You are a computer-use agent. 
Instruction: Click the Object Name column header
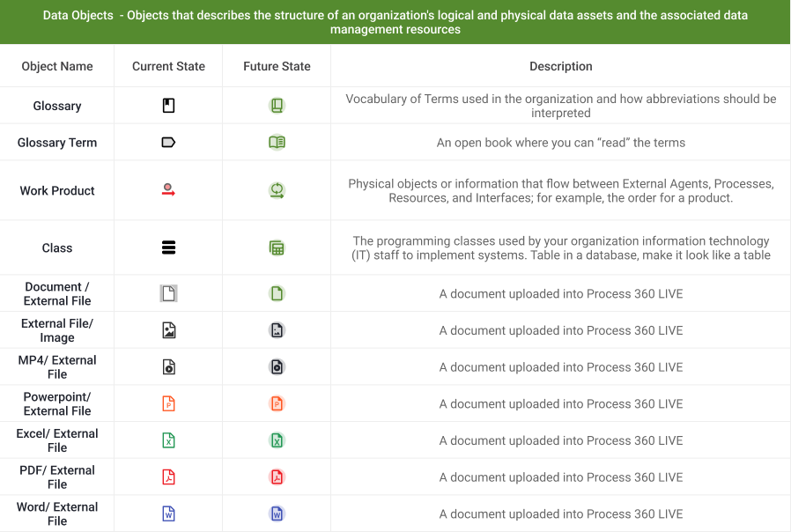click(57, 66)
